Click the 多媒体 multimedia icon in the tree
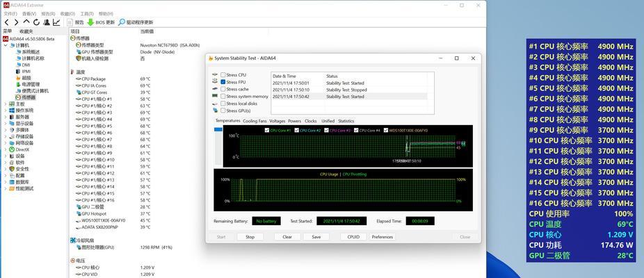This screenshot has height=278, width=644. 12,130
